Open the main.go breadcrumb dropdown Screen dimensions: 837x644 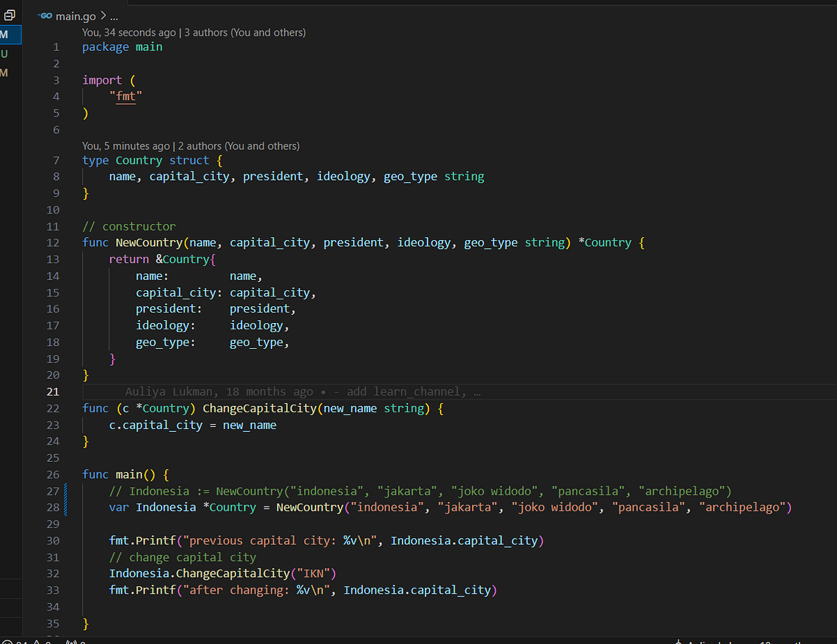76,15
